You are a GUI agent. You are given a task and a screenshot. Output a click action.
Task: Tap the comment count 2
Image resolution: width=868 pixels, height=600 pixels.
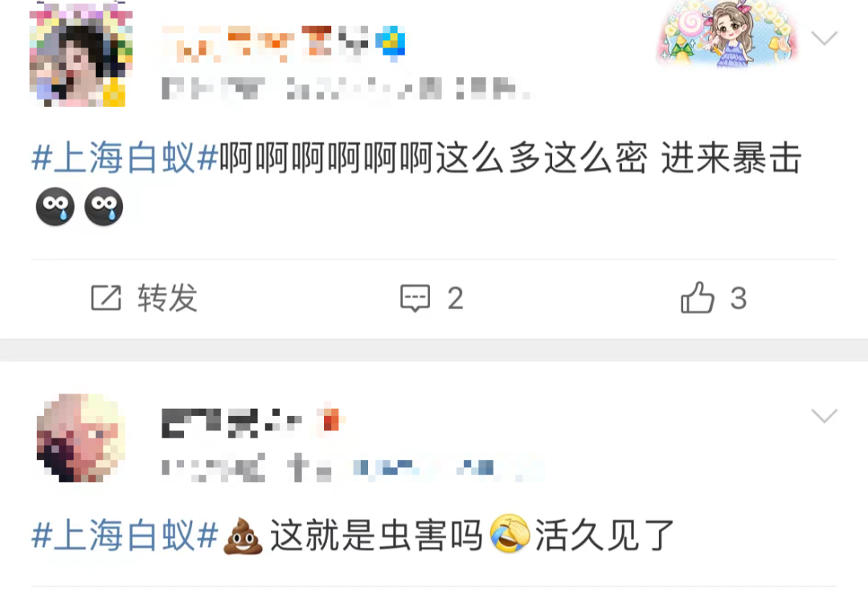455,299
